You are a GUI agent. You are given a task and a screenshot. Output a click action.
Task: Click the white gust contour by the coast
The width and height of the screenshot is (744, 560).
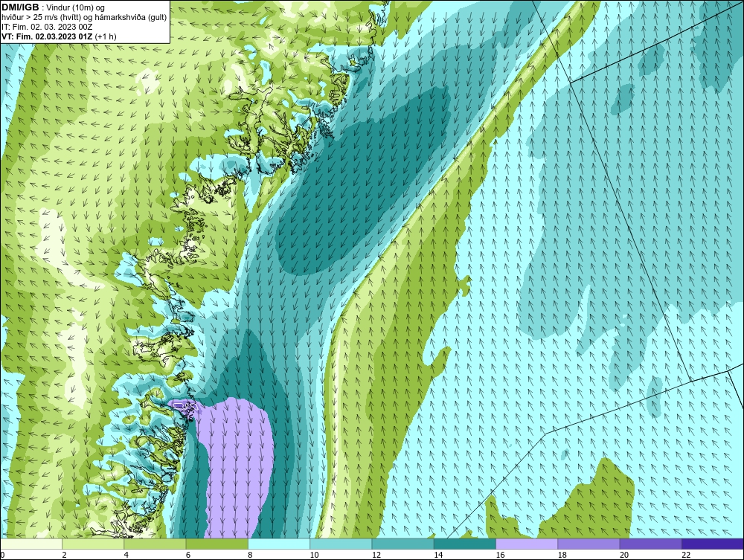[x=184, y=405]
